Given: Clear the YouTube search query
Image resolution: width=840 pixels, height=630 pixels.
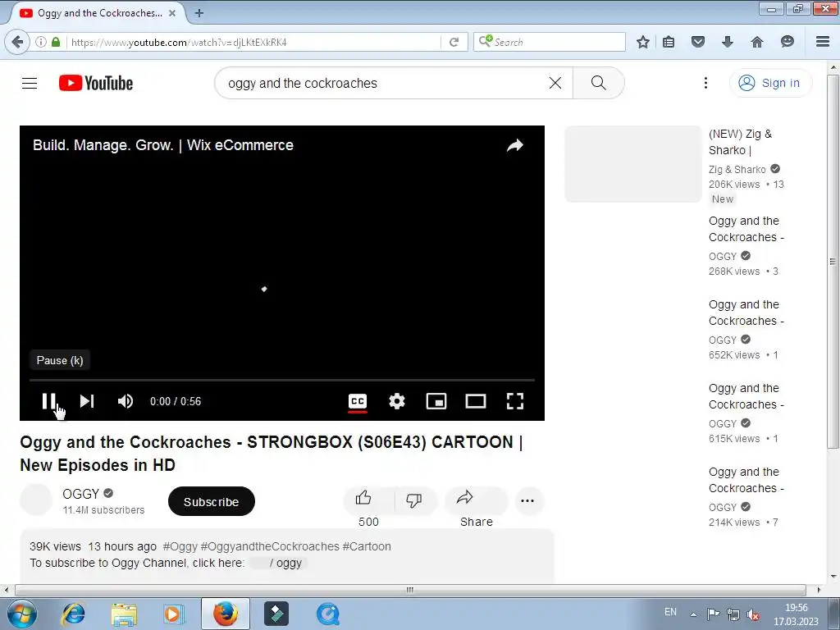Looking at the screenshot, I should click(555, 83).
